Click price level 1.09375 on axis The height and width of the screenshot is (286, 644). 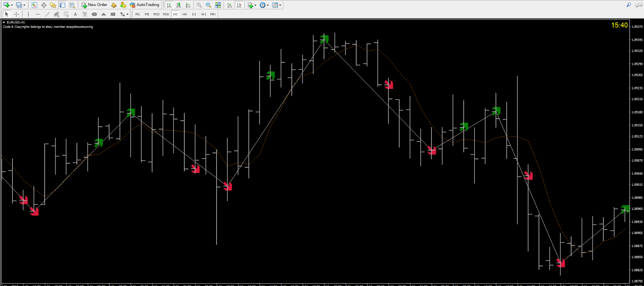[637, 27]
